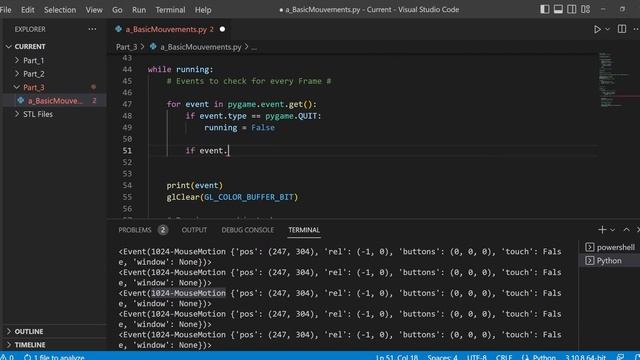Select a_BasicMouve file in Explorer tree

pyautogui.click(x=54, y=100)
